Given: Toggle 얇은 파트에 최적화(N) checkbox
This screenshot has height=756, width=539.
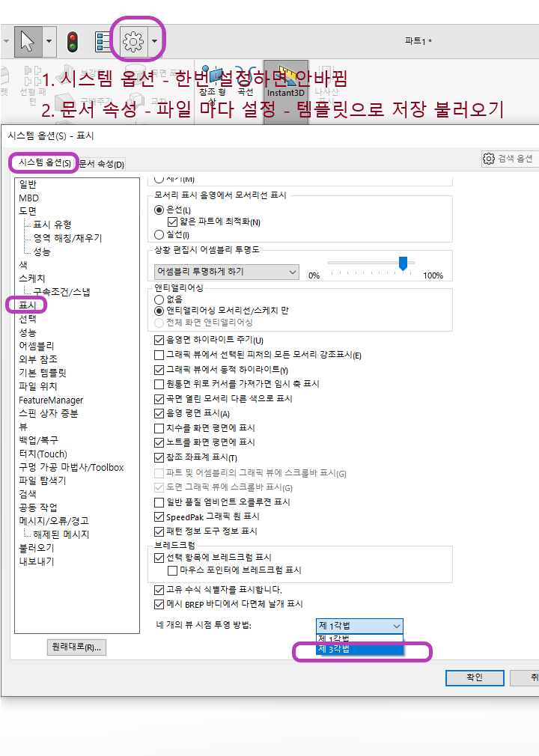Looking at the screenshot, I should coord(172,222).
